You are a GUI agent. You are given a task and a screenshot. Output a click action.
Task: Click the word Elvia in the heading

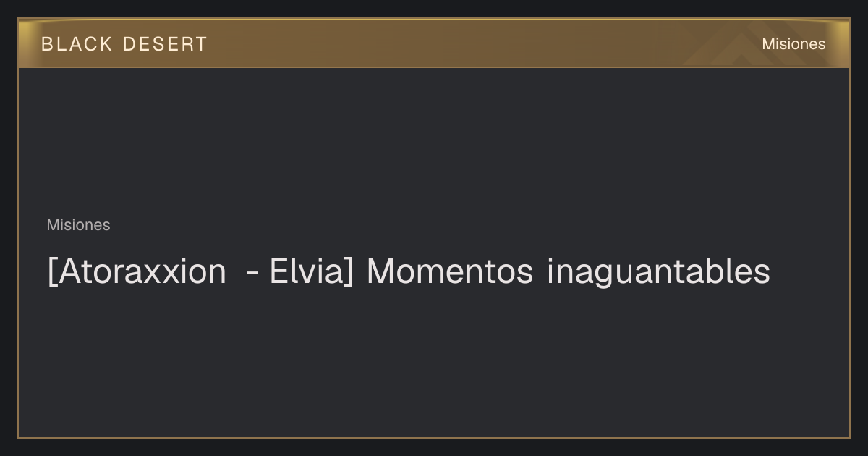(x=307, y=272)
